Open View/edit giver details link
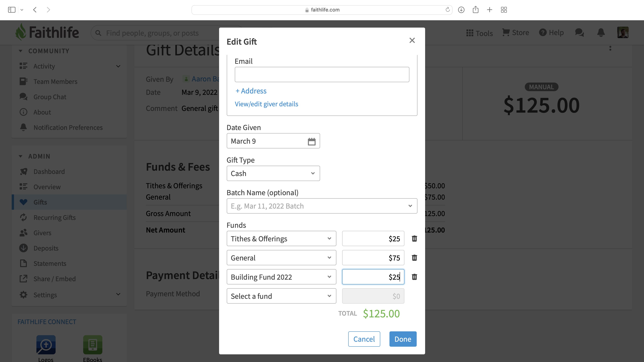644x362 pixels. [x=266, y=104]
